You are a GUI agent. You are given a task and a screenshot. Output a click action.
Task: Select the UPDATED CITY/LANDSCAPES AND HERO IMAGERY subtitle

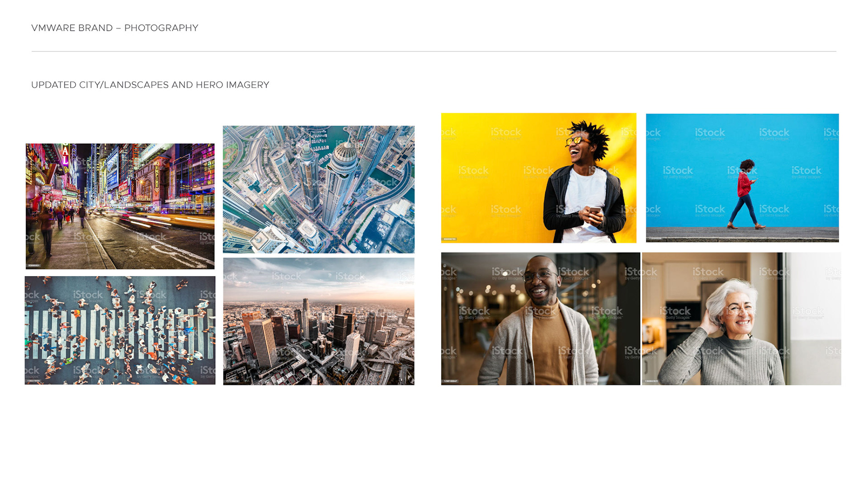pos(150,85)
